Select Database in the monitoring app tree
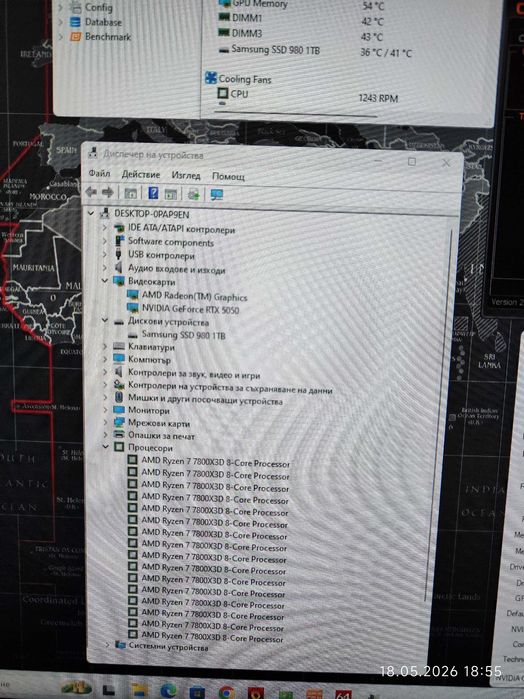The height and width of the screenshot is (699, 524). [103, 21]
